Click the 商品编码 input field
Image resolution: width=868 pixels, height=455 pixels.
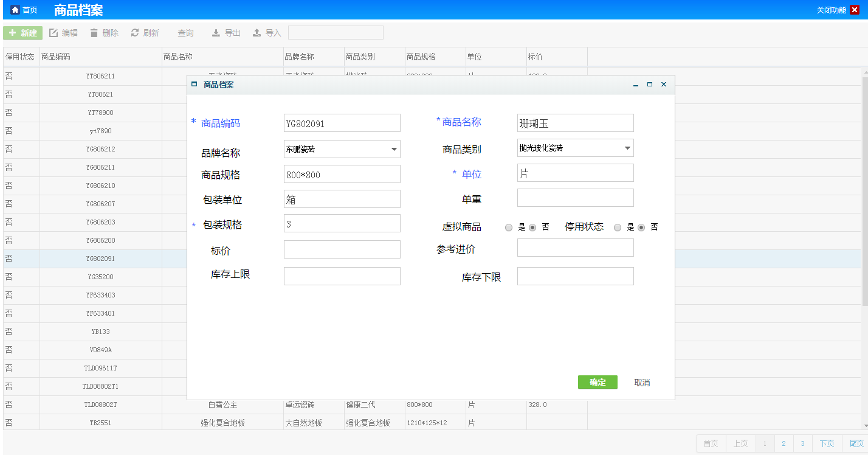(x=342, y=123)
